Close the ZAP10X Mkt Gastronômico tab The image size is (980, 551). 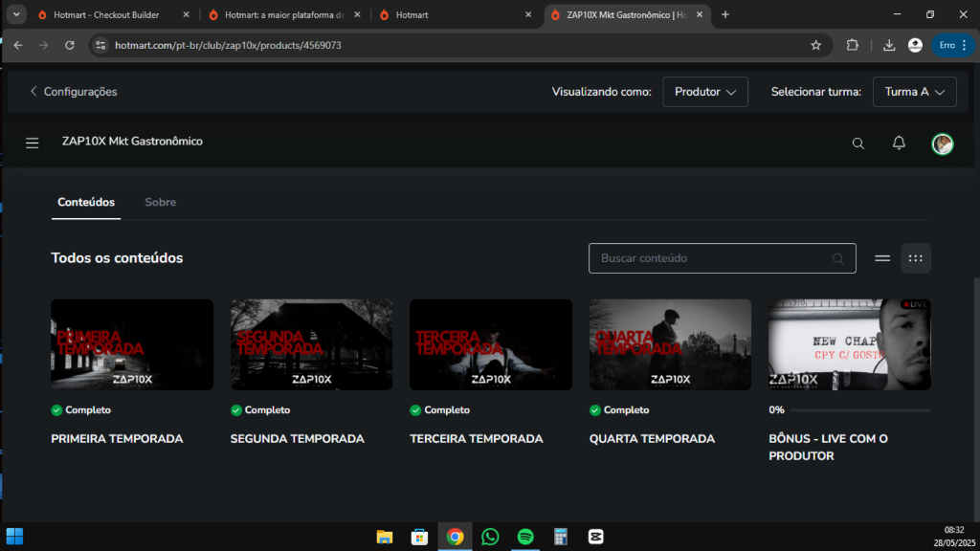(x=700, y=14)
